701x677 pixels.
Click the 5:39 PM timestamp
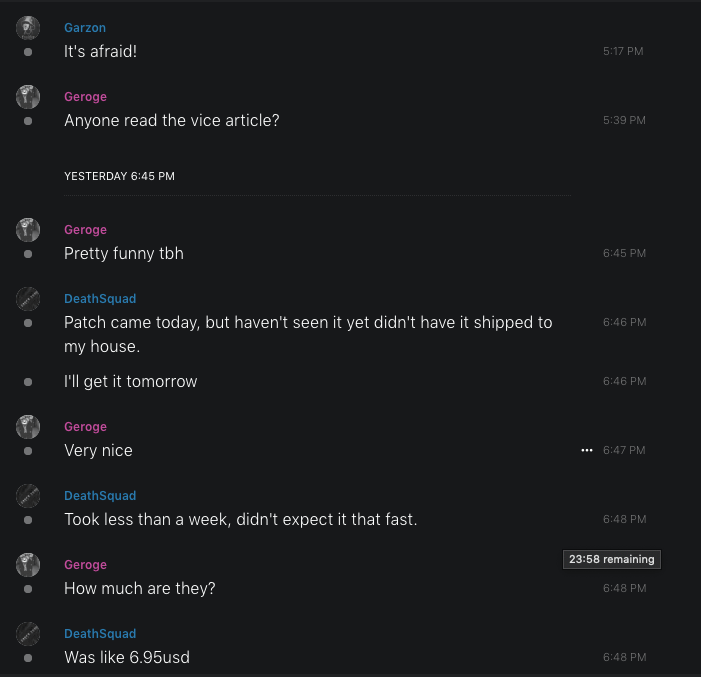tap(624, 120)
